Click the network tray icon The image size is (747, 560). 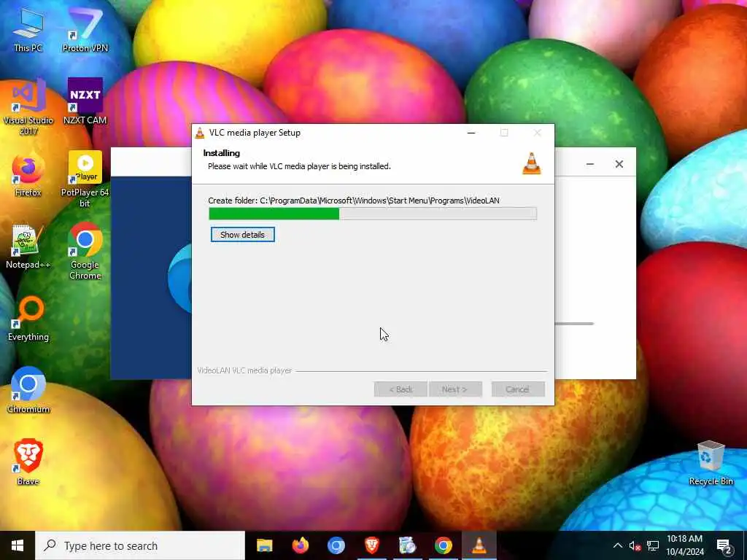click(x=653, y=545)
